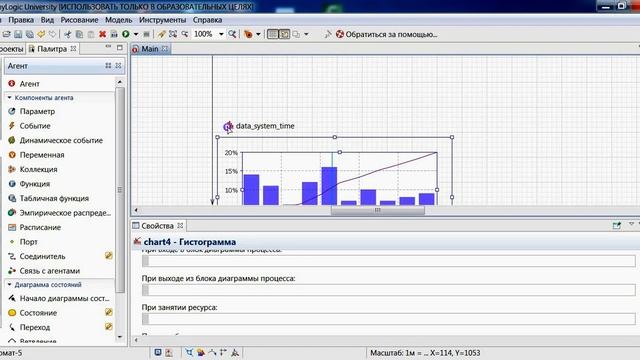Open the Свойства view menu triangle
The width and height of the screenshot is (640, 360).
coord(631,224)
